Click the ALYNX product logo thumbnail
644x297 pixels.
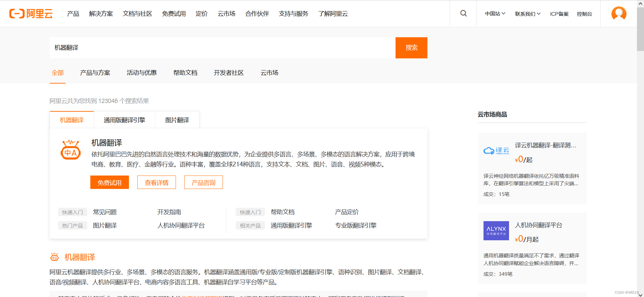pos(496,231)
